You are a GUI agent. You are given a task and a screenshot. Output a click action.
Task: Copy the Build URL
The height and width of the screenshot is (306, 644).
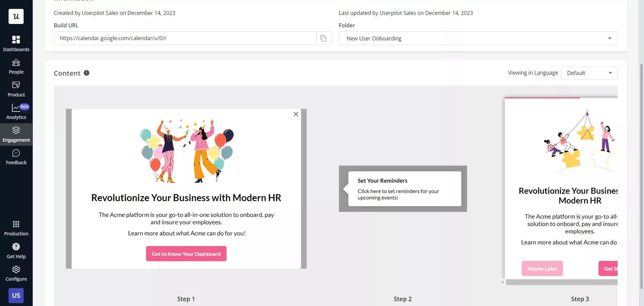324,38
